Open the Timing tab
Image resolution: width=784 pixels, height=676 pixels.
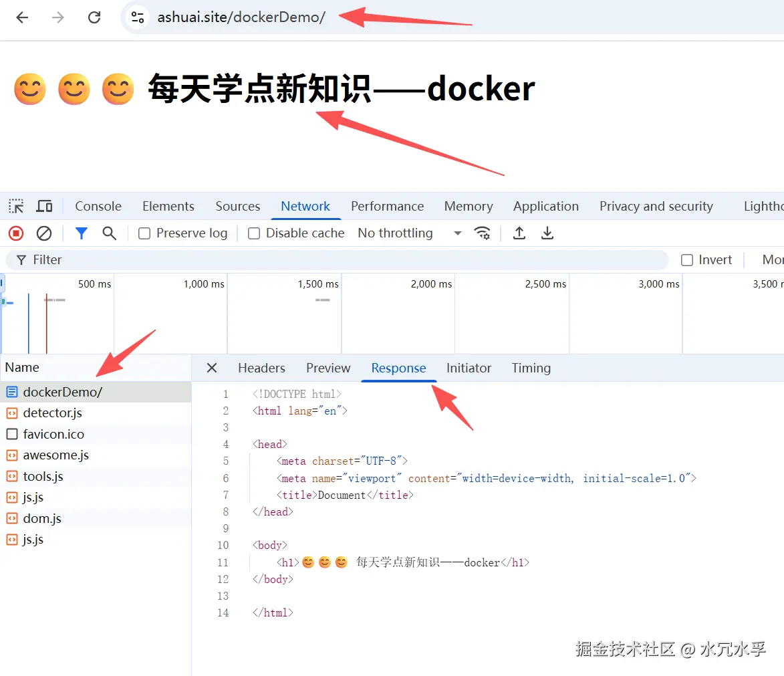pos(531,368)
